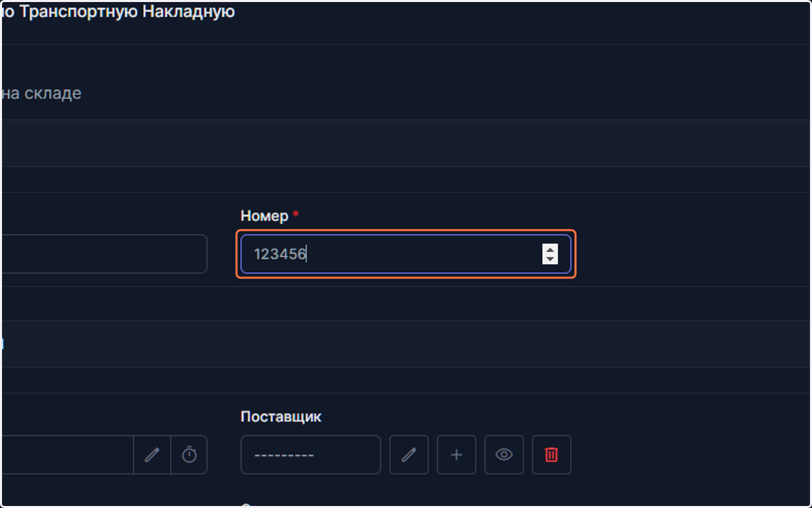Click the stopwatch icon in left field
Image resolution: width=812 pixels, height=508 pixels.
[189, 454]
